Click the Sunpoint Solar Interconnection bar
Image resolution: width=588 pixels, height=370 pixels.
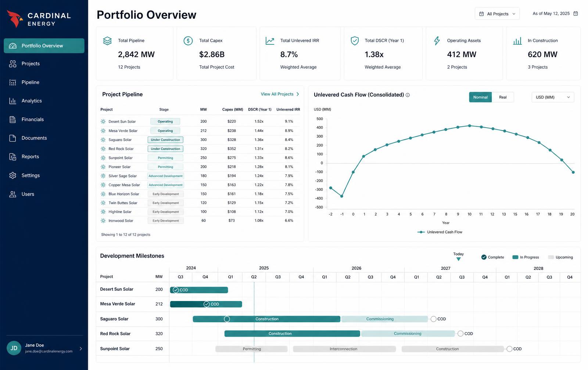[344, 349]
